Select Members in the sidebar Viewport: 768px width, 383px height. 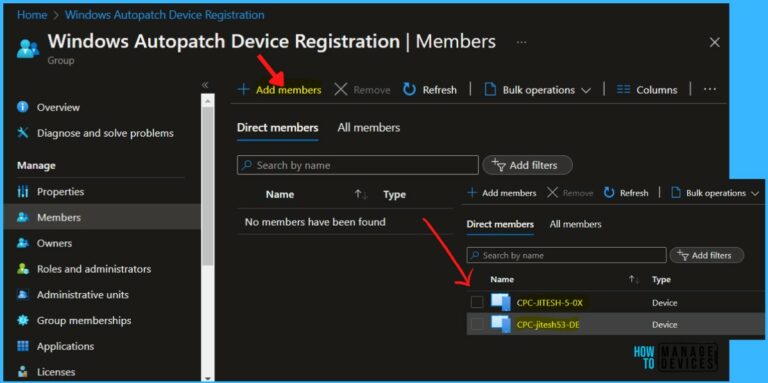pyautogui.click(x=59, y=217)
